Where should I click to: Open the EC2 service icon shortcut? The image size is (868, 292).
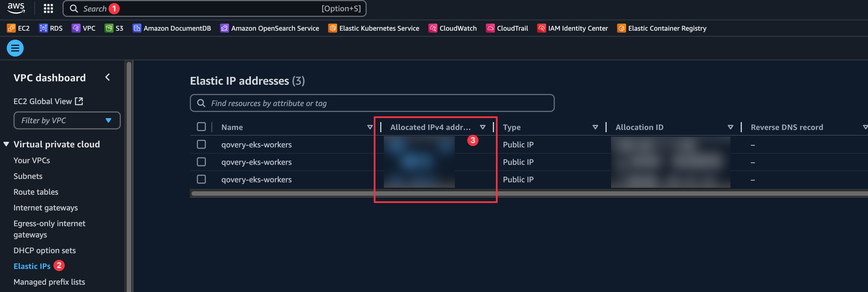coord(11,28)
